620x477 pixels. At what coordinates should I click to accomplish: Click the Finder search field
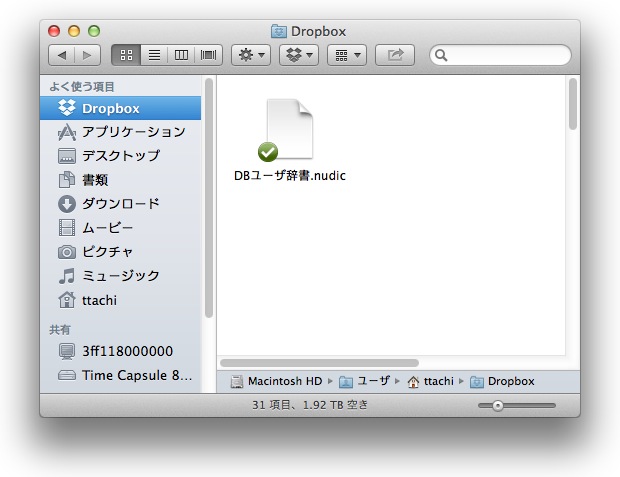[500, 55]
